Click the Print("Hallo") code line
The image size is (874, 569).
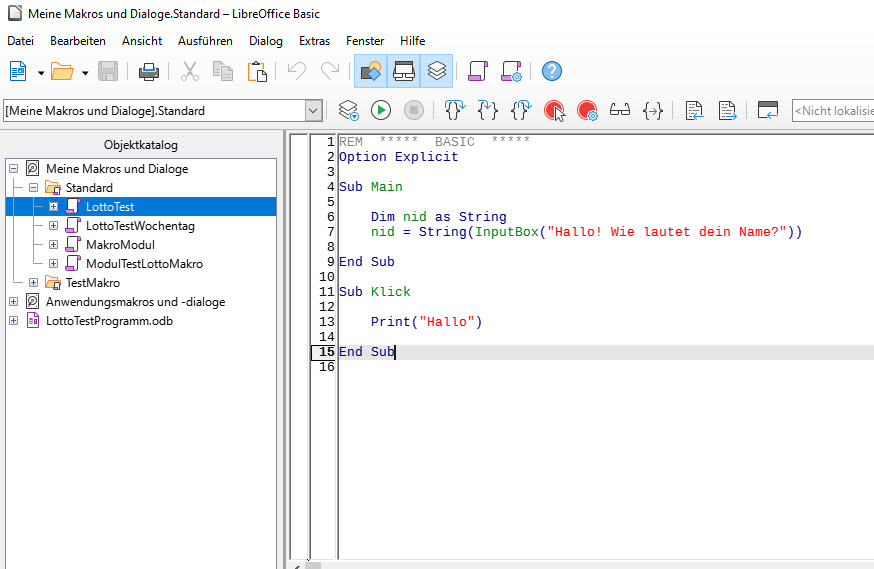point(426,322)
